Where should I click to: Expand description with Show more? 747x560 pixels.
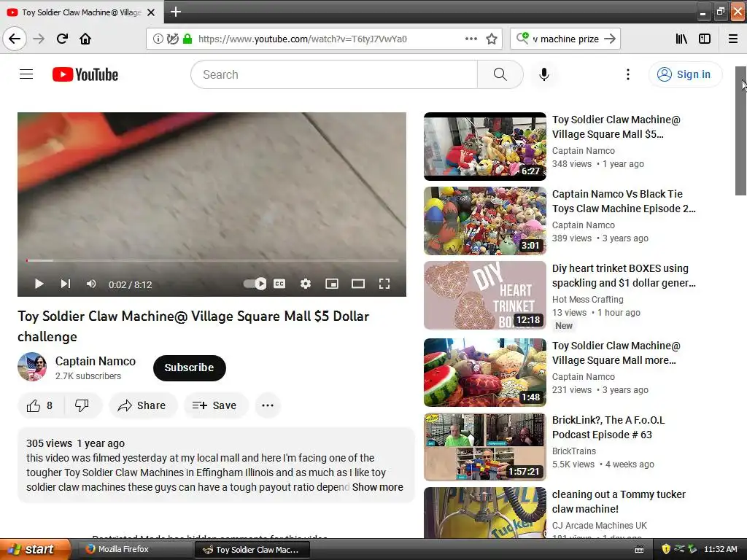[377, 487]
